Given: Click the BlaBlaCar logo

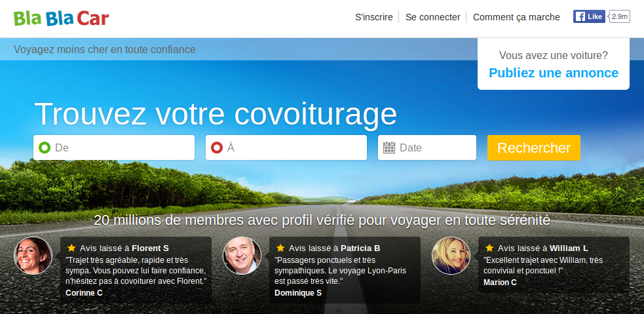Looking at the screenshot, I should coord(61,18).
